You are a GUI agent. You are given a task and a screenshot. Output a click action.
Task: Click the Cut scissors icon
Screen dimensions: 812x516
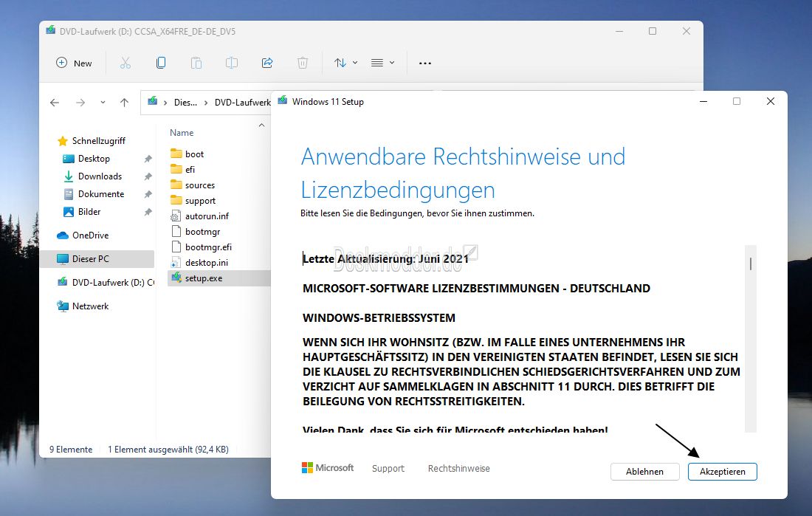[125, 63]
